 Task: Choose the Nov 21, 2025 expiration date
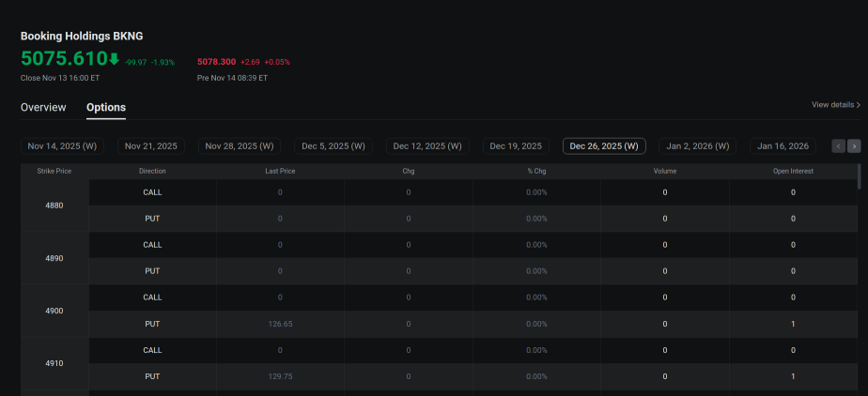click(151, 146)
